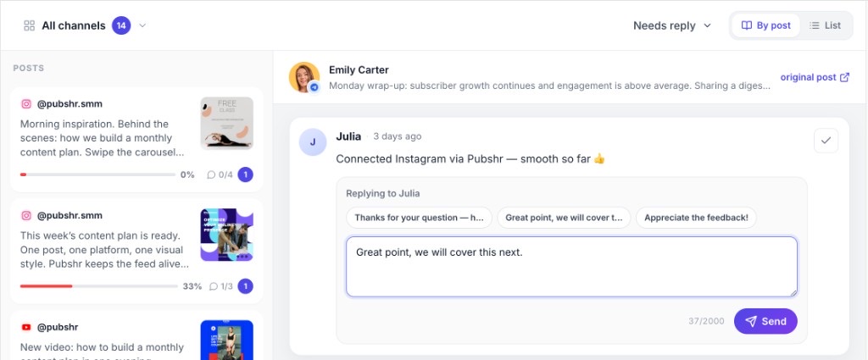Screen dimensions: 868x360
Task: Select the 'Appreciate the feedback!' quick reply
Action: [x=696, y=218]
